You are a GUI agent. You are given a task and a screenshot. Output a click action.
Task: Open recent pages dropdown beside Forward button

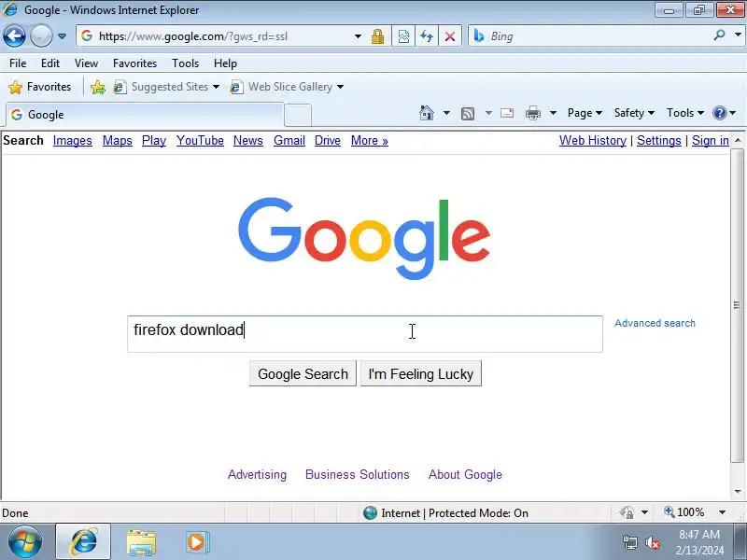pos(62,36)
